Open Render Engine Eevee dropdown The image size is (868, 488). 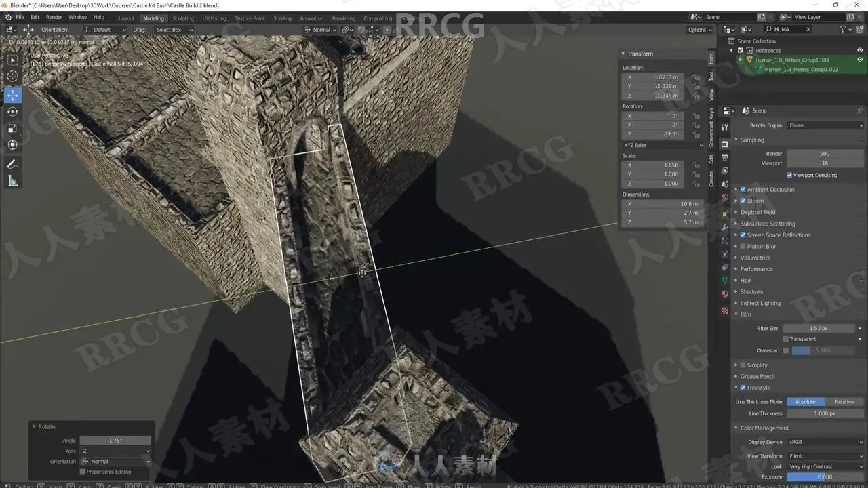tap(825, 125)
